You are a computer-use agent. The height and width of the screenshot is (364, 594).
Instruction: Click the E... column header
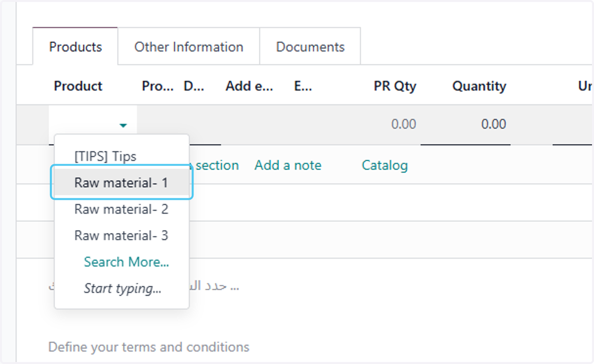pos(303,86)
